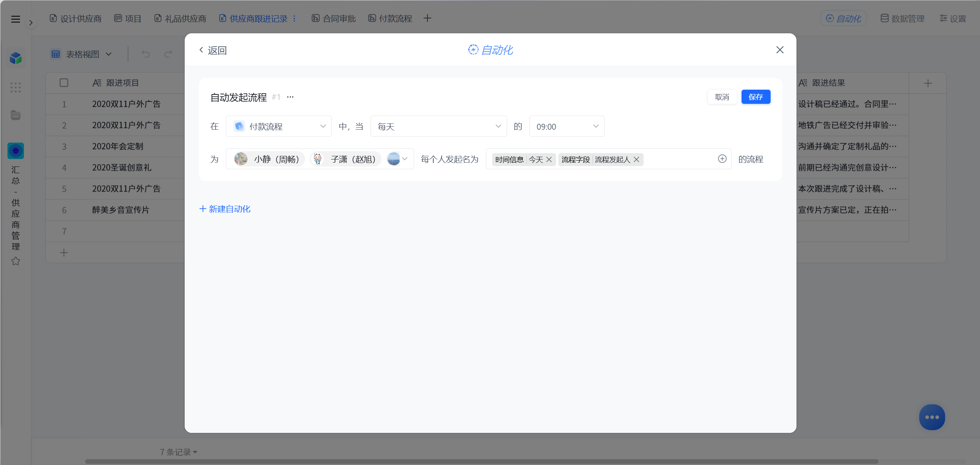Image resolution: width=980 pixels, height=465 pixels.
Task: Click row 4 cell 2020圣诞创意礼
Action: click(x=122, y=167)
